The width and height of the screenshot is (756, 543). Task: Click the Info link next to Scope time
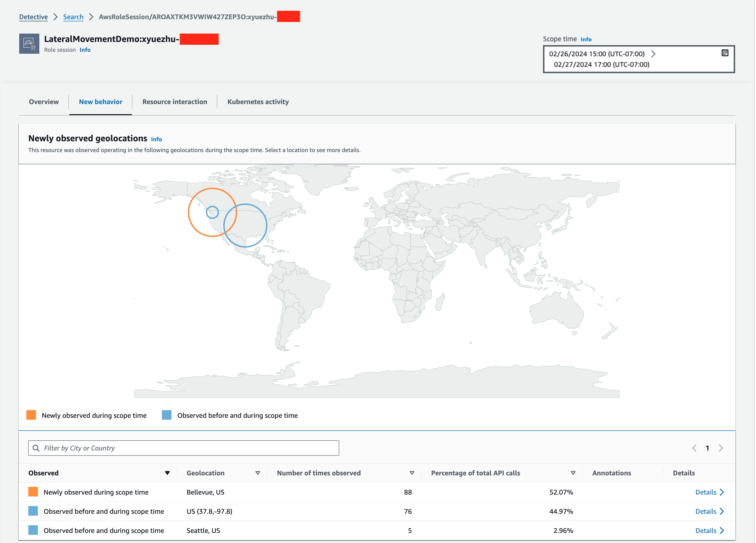click(x=585, y=39)
